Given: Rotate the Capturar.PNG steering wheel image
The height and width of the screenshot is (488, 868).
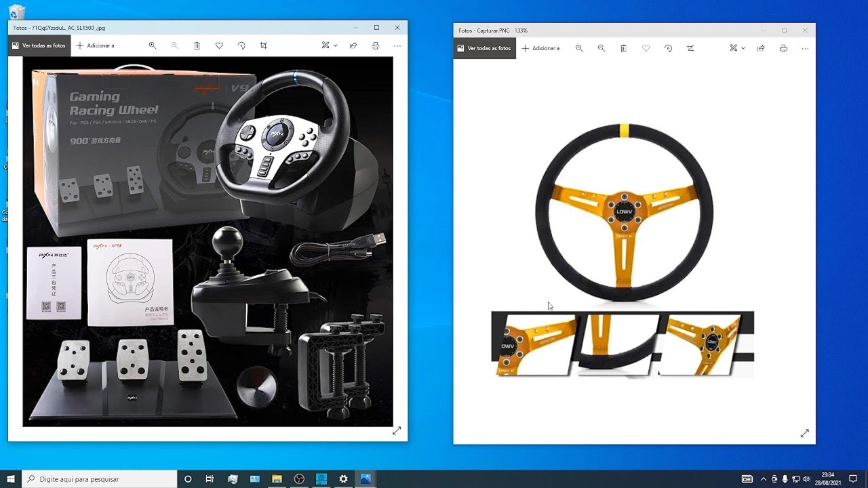Looking at the screenshot, I should coord(668,48).
